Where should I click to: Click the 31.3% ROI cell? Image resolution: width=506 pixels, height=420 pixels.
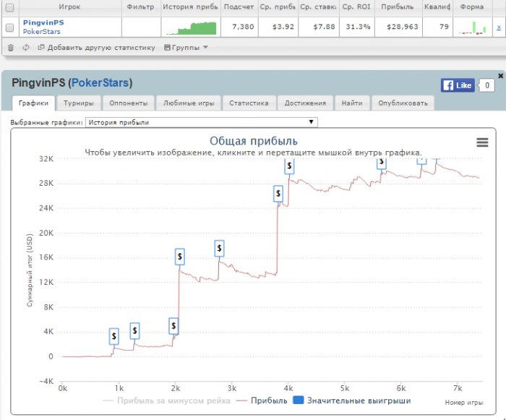(x=358, y=27)
